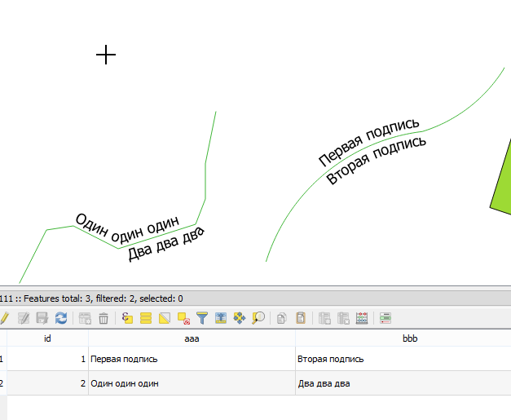Screen dimensions: 511x420
Task: Select the table cell 'Первая подпись'
Action: 192,359
